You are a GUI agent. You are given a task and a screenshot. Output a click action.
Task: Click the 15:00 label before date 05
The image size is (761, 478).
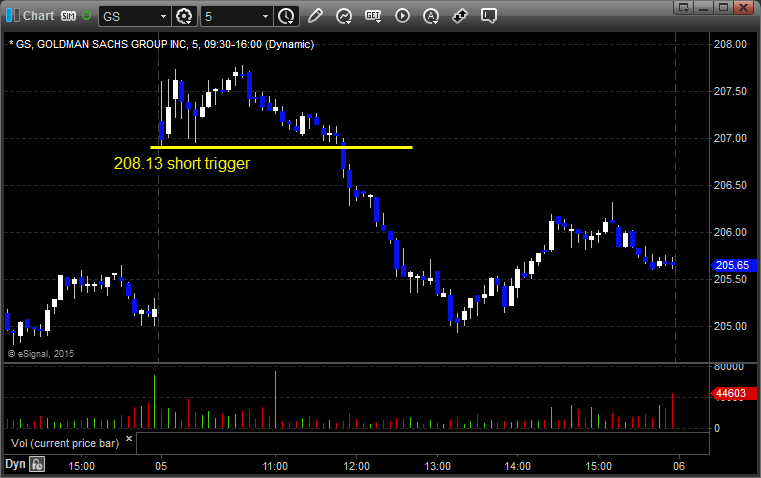(x=82, y=466)
